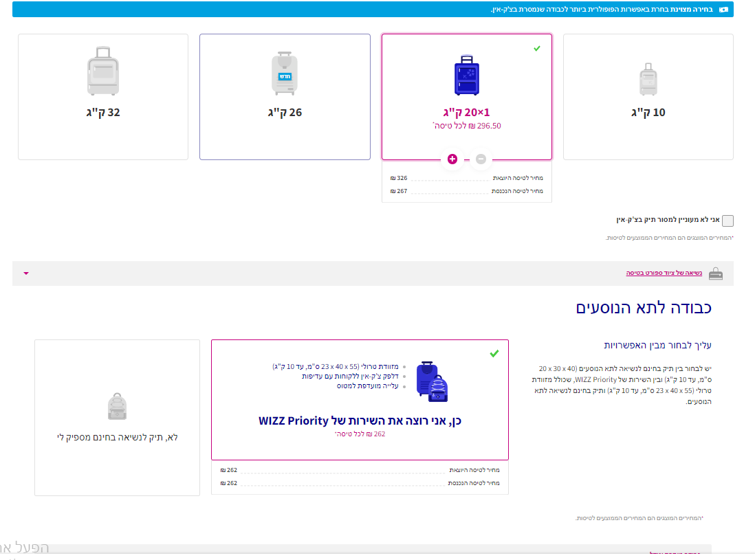The image size is (755, 560).
Task: Select the 32 kg suitcase icon
Action: [x=103, y=71]
